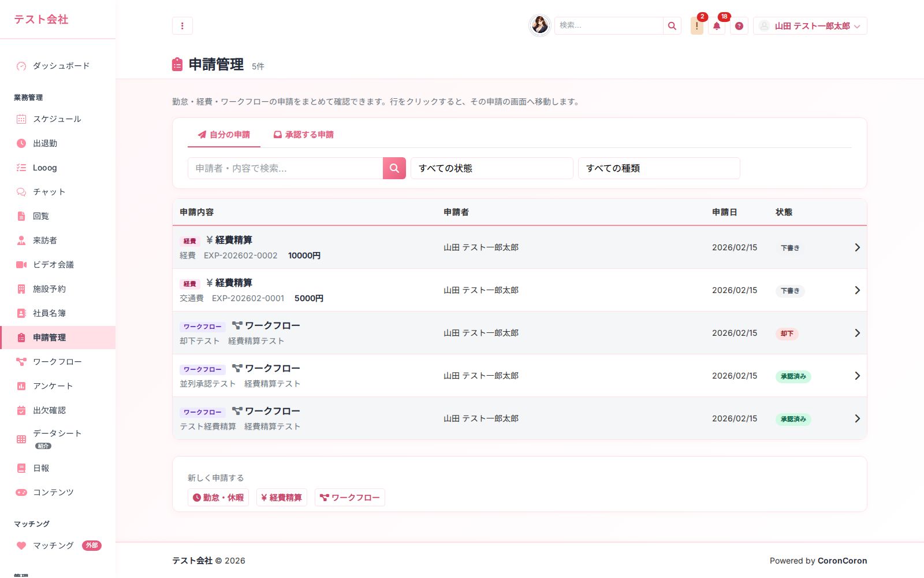Go to ダッシュボード in the sidebar

click(x=58, y=66)
